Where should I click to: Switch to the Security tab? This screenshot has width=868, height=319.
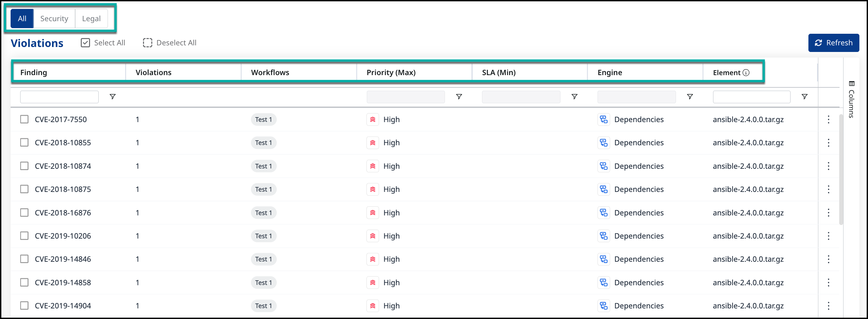point(54,19)
